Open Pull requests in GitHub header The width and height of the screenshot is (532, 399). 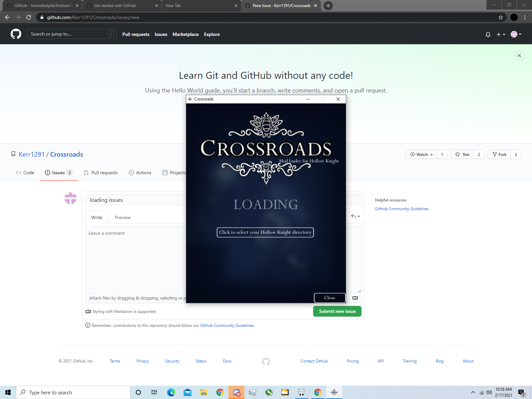(136, 34)
